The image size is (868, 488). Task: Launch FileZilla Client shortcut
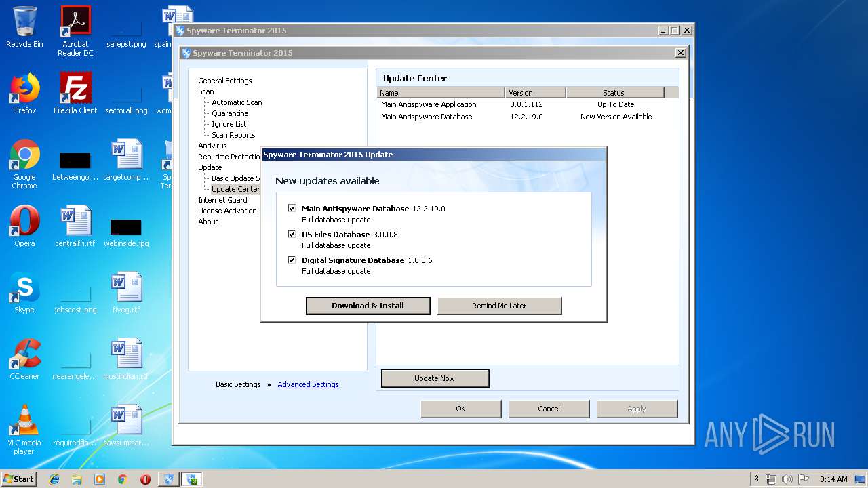point(75,94)
